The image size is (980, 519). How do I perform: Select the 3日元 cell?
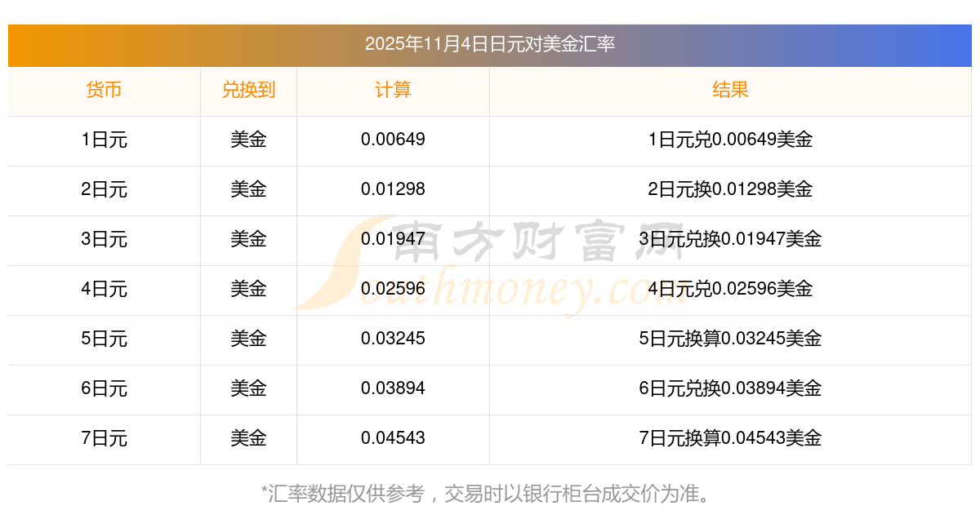pyautogui.click(x=105, y=239)
